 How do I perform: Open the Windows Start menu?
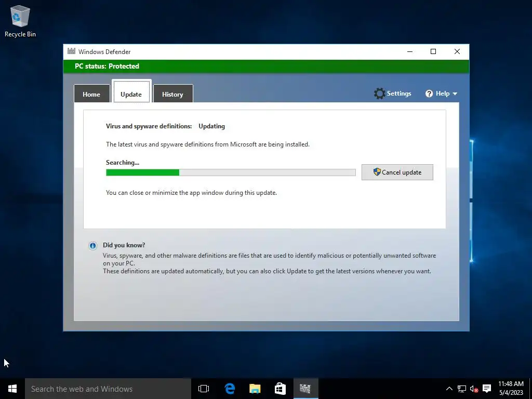pyautogui.click(x=12, y=389)
